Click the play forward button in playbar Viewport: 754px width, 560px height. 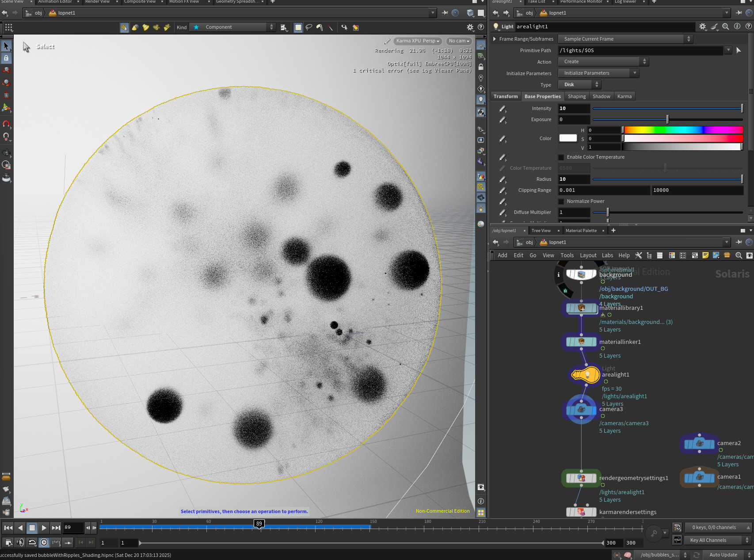[44, 528]
